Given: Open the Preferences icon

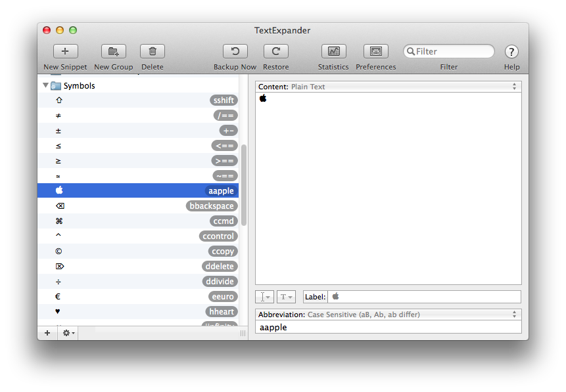Looking at the screenshot, I should pos(376,51).
